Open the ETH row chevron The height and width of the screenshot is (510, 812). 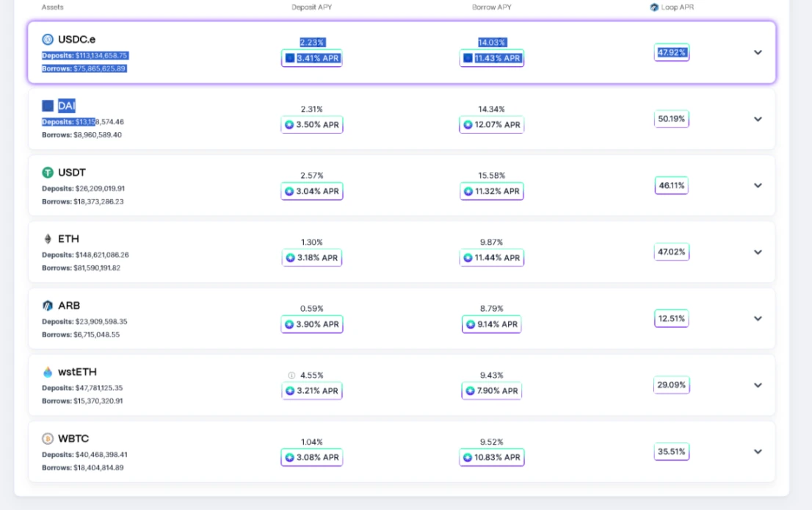tap(758, 252)
